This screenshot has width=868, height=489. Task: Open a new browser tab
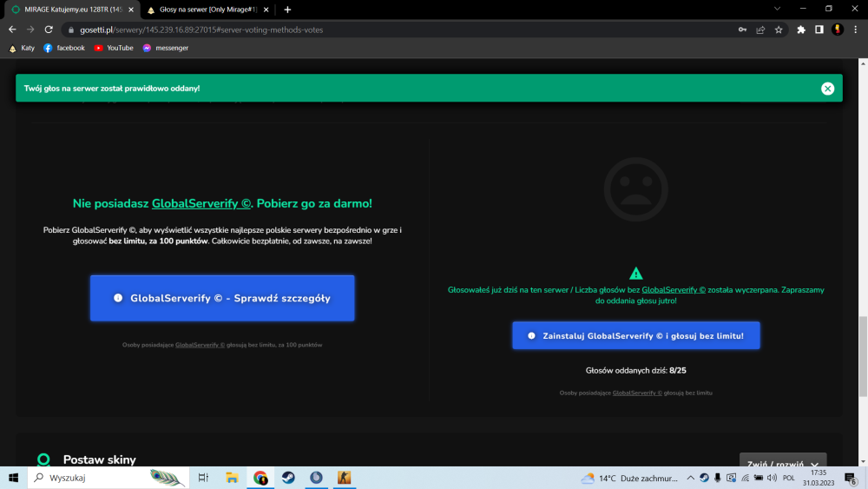(287, 10)
